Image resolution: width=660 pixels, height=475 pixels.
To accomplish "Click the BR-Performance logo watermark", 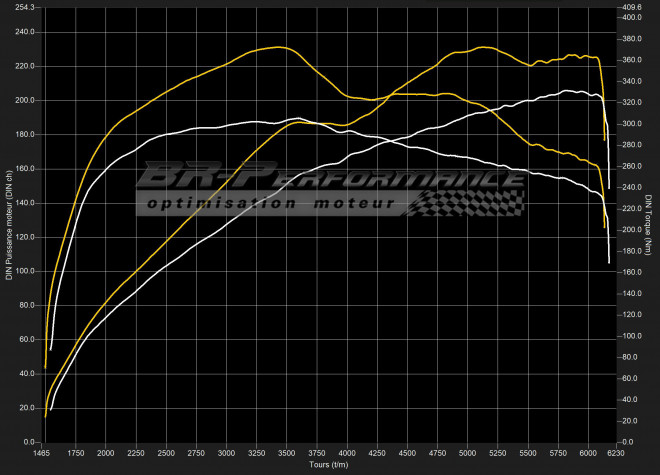I will (330, 178).
